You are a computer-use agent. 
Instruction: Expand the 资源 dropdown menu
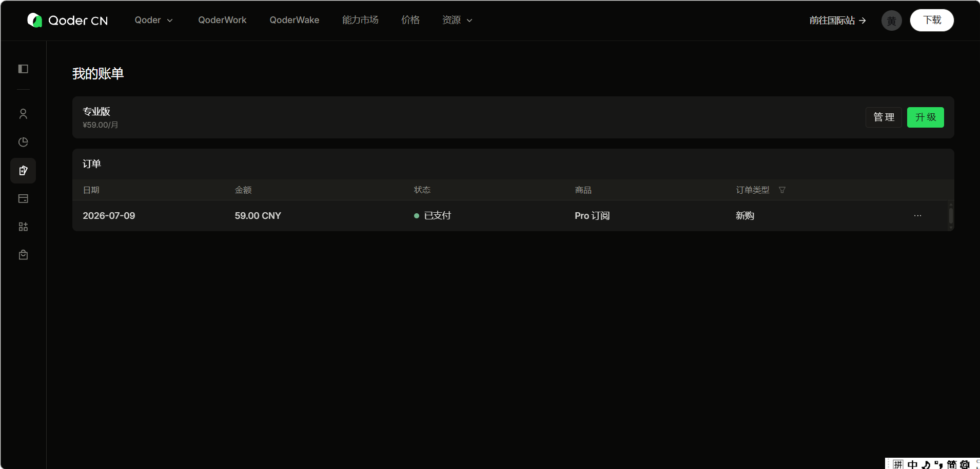(457, 20)
